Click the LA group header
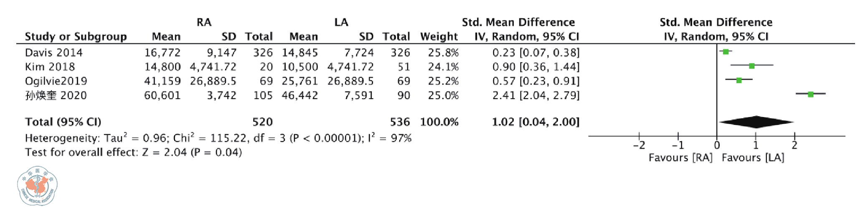 click(x=341, y=22)
